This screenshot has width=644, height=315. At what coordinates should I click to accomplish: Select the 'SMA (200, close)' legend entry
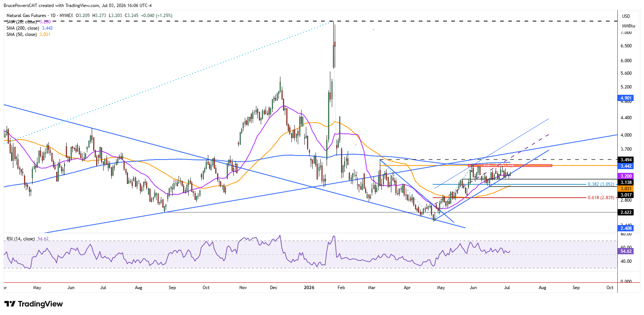point(23,28)
